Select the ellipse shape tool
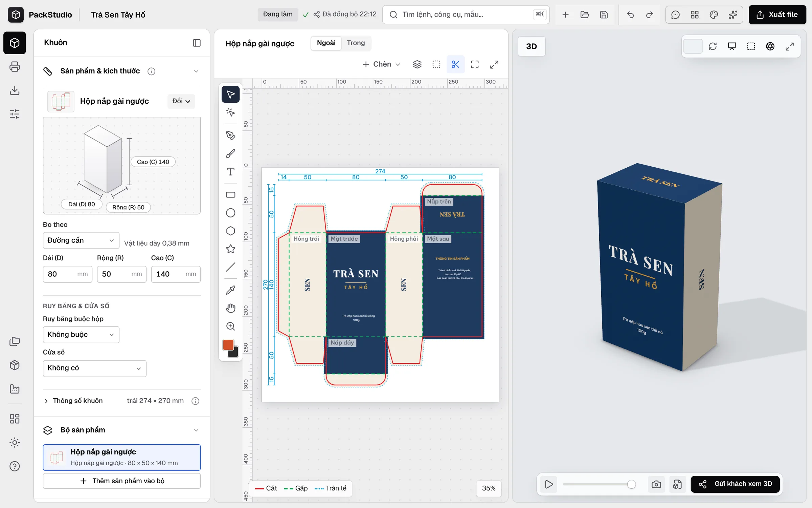Viewport: 812px width, 508px height. tap(230, 213)
